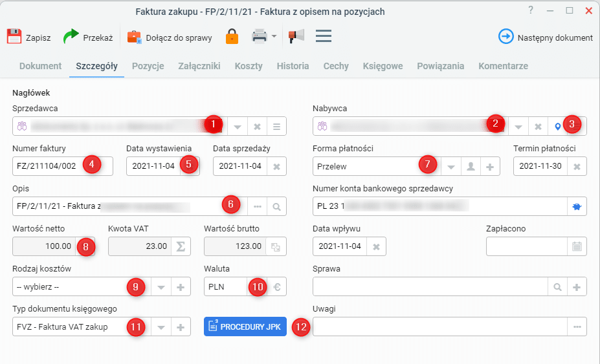Image resolution: width=600 pixels, height=364 pixels.
Task: Click the Waluta PLN field
Action: click(x=226, y=287)
